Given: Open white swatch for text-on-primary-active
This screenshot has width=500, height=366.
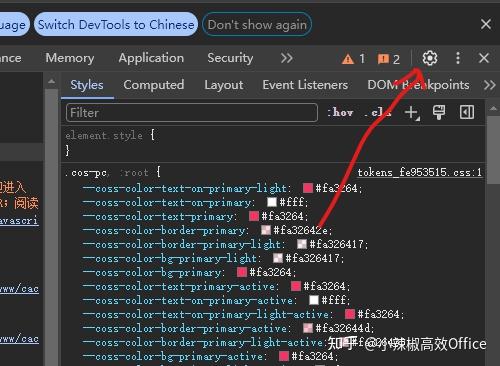Looking at the screenshot, I should pos(314,300).
